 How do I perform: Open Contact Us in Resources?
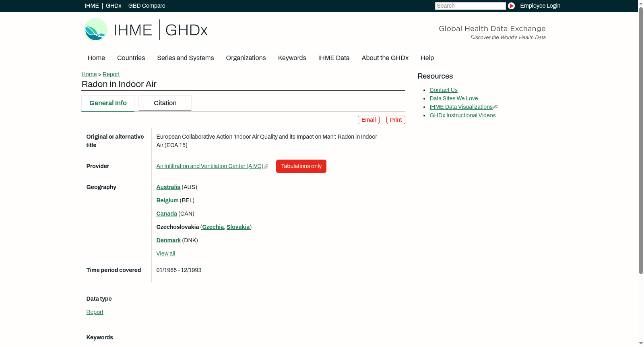[444, 90]
